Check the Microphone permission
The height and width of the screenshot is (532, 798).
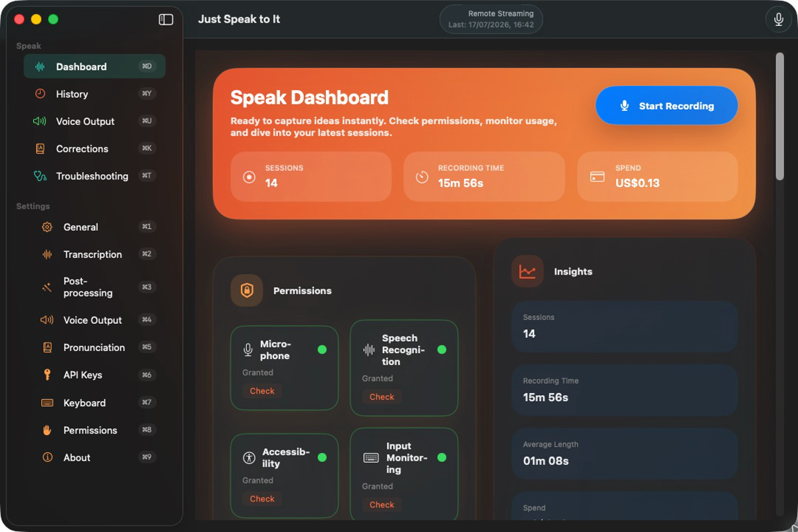click(x=262, y=391)
